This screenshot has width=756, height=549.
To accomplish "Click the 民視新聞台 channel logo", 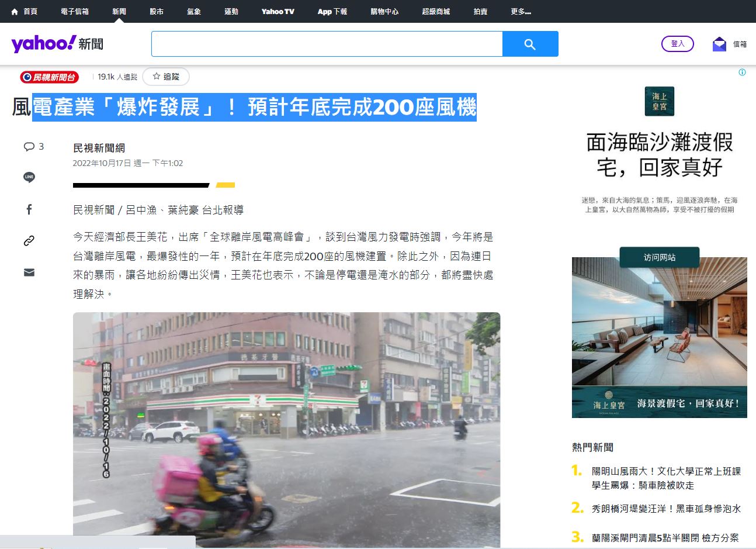I will 49,77.
